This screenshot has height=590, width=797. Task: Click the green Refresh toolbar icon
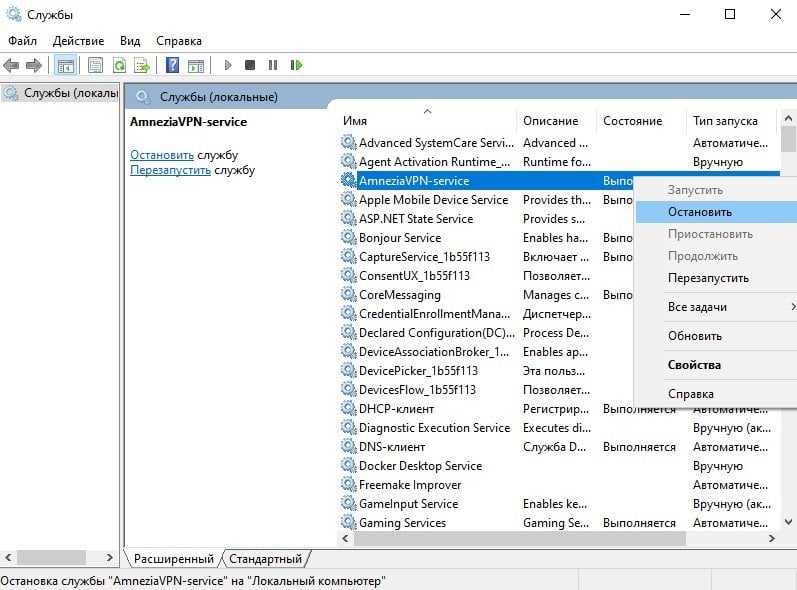pos(119,65)
